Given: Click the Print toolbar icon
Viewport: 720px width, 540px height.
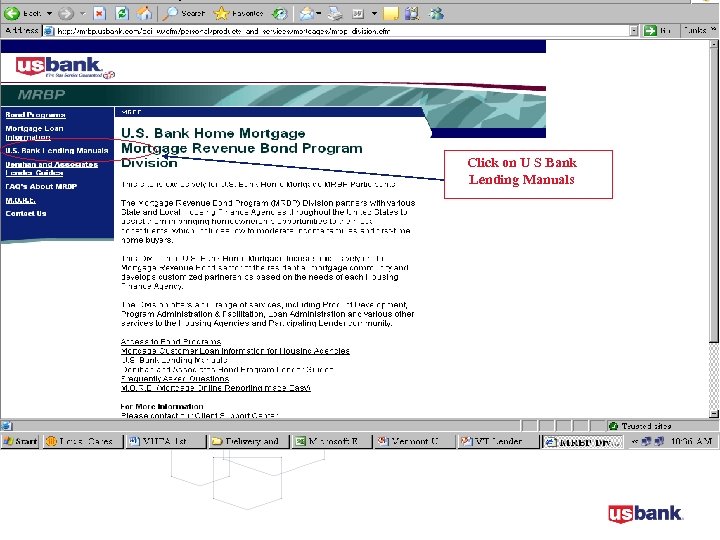Looking at the screenshot, I should 335,14.
